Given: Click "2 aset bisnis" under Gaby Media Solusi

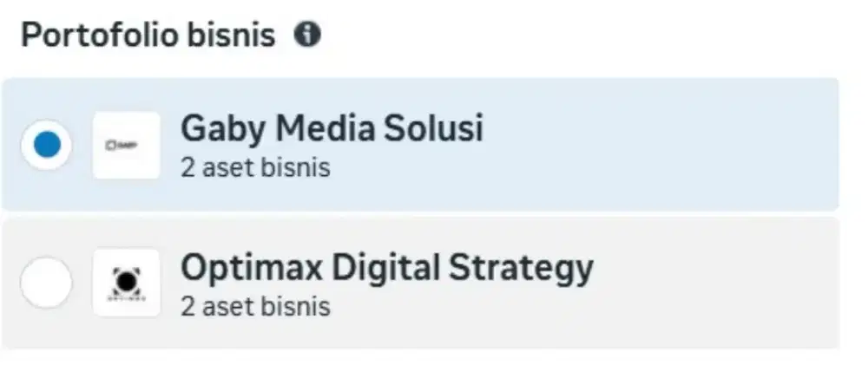Looking at the screenshot, I should pyautogui.click(x=255, y=167).
